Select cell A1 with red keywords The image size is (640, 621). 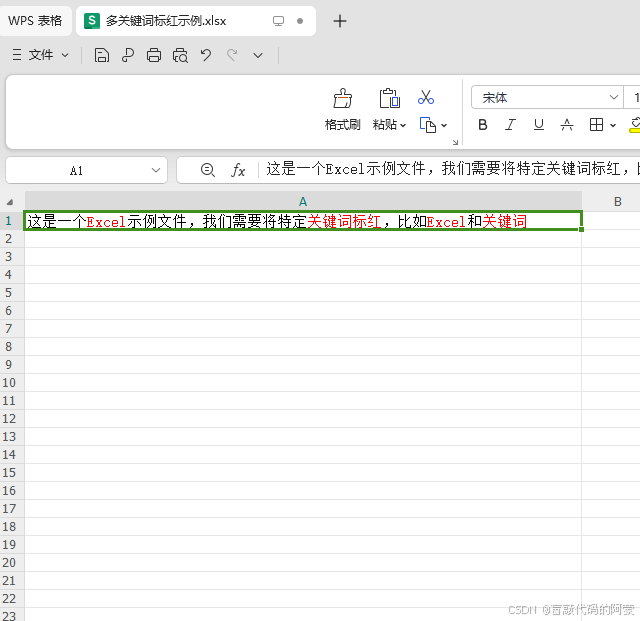303,221
